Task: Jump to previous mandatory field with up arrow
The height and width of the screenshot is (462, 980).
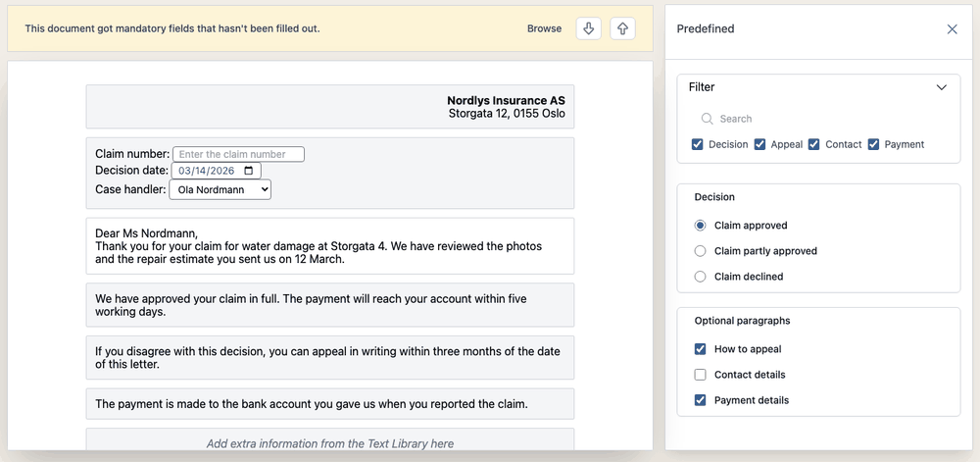Action: (x=622, y=28)
